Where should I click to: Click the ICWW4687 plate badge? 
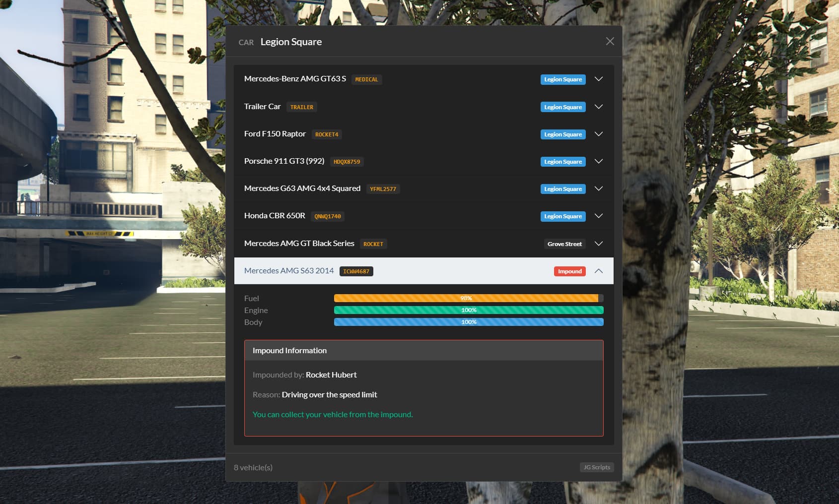tap(356, 271)
